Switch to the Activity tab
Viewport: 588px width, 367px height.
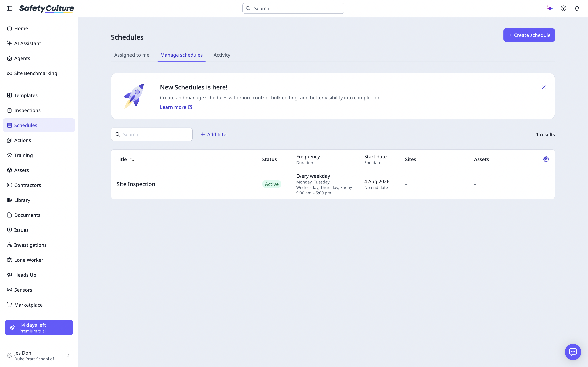click(x=222, y=55)
